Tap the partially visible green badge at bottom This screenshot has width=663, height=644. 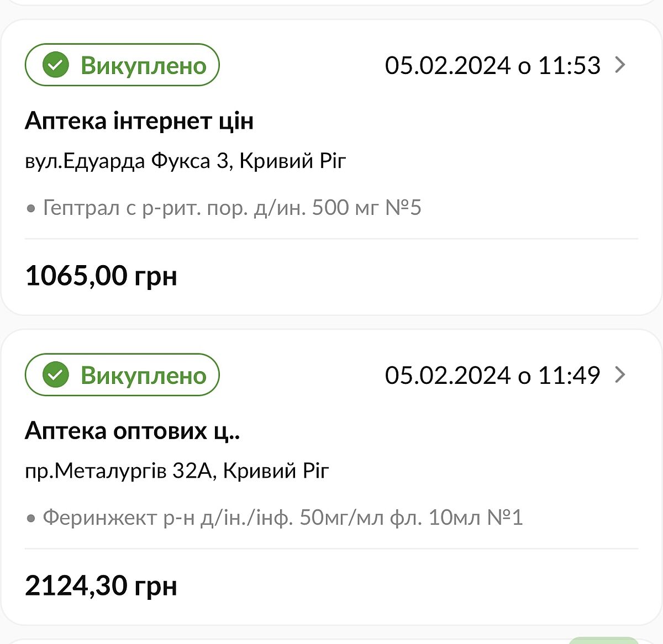[603, 640]
